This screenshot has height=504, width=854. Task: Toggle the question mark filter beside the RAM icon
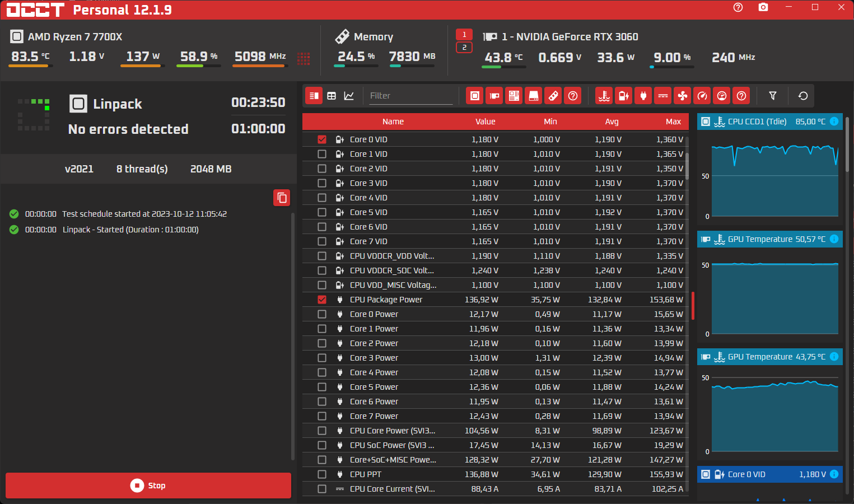click(x=573, y=96)
